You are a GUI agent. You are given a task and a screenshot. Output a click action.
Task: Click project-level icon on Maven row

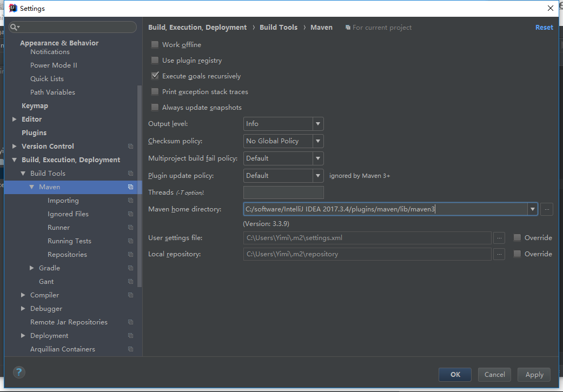point(131,187)
